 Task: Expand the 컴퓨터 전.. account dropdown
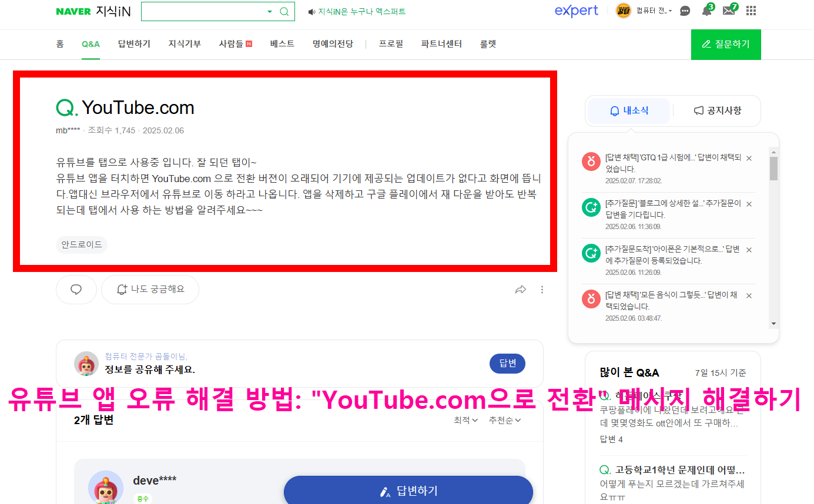[x=654, y=11]
